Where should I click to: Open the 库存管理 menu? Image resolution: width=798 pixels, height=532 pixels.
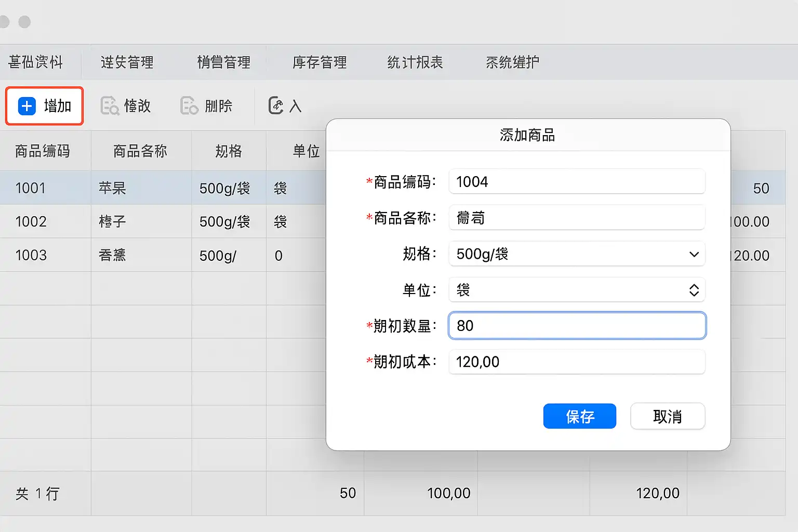320,62
